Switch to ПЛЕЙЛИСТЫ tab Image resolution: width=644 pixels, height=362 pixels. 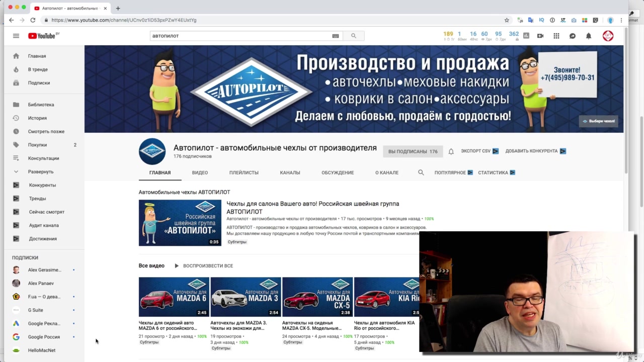pyautogui.click(x=244, y=172)
